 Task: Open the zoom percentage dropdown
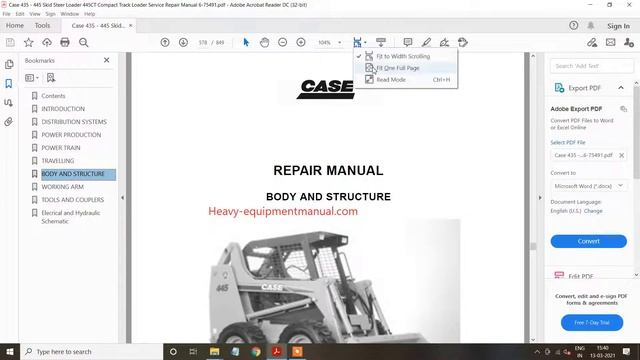(x=339, y=42)
